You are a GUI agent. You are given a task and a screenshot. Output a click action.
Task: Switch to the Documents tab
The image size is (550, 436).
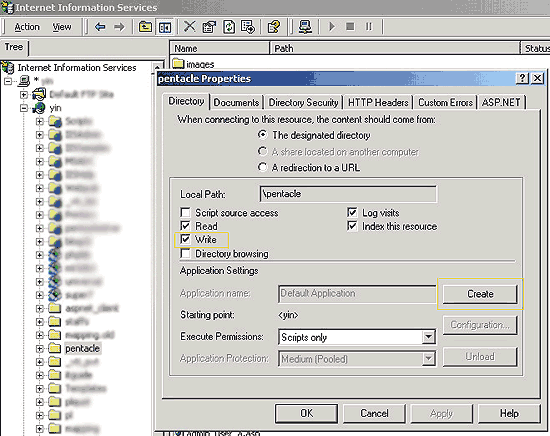[236, 102]
